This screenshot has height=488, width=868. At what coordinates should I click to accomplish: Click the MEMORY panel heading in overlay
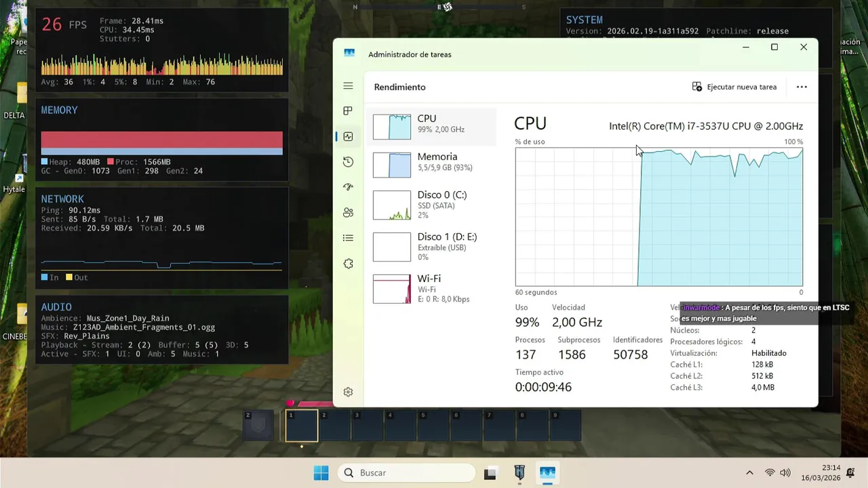coord(59,110)
